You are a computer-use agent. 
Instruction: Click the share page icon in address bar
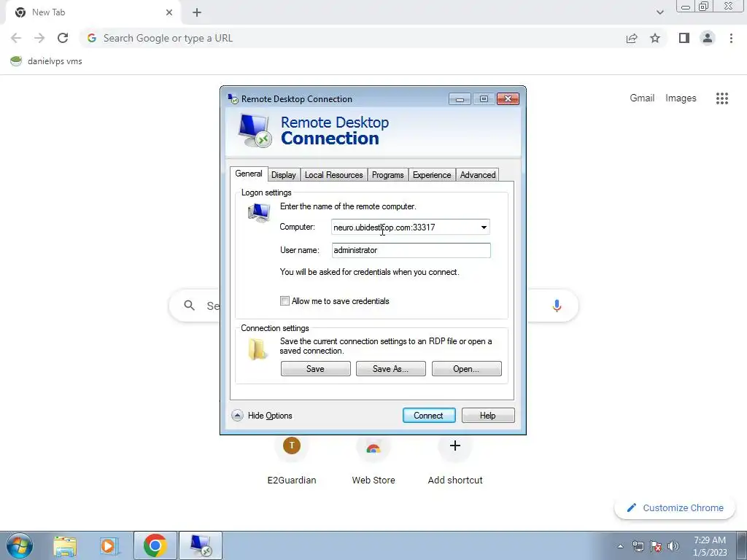point(632,38)
